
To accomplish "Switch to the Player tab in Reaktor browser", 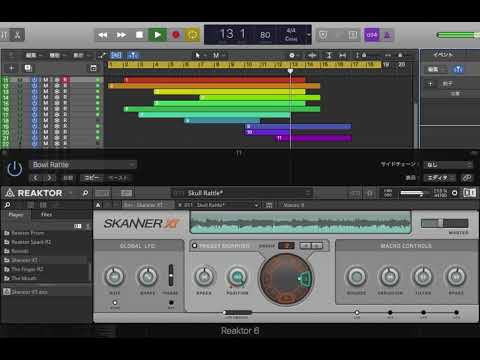I will (x=16, y=215).
